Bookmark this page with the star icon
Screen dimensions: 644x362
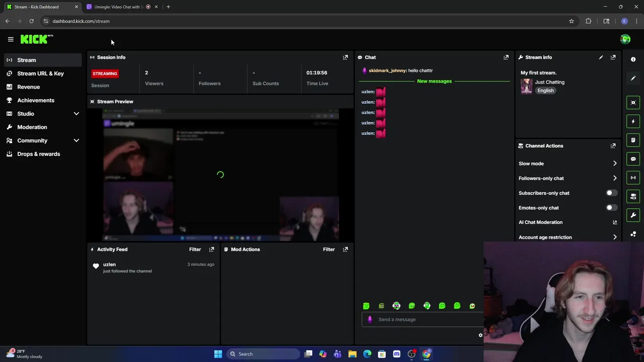(x=572, y=21)
